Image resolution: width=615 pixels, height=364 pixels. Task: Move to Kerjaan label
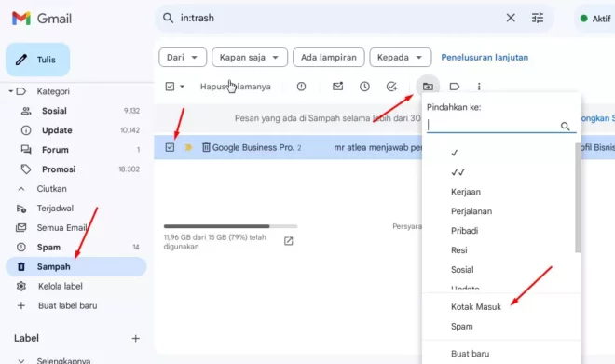point(466,192)
